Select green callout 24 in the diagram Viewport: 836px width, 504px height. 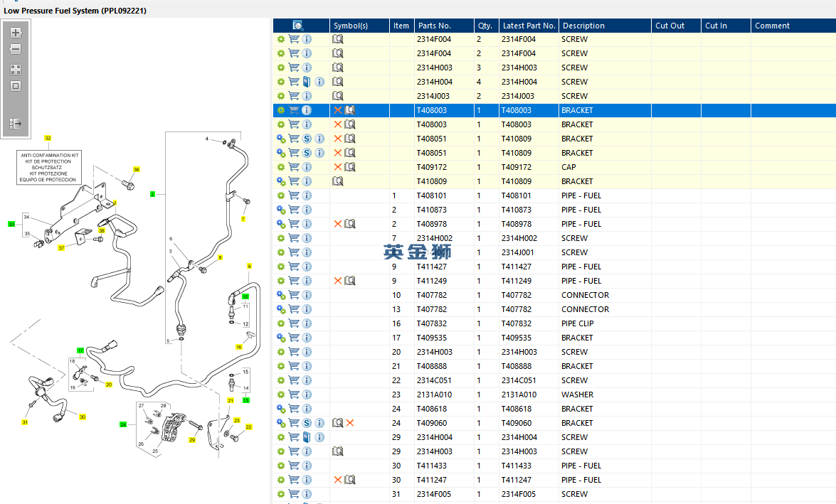(x=123, y=424)
